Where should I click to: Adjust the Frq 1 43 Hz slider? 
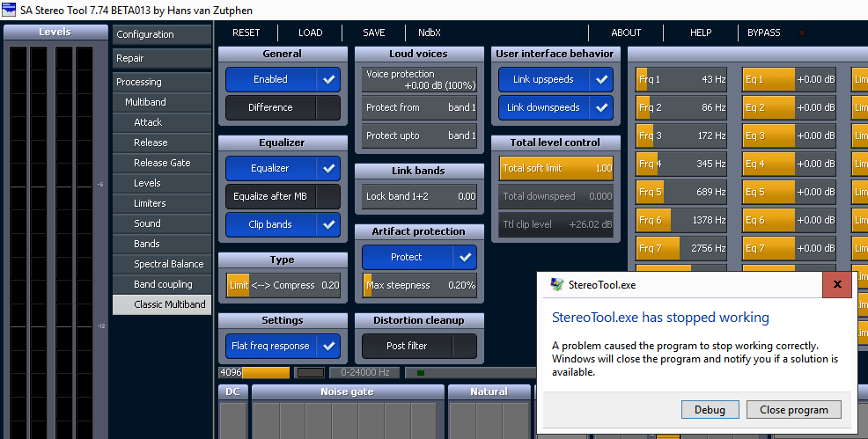(680, 79)
